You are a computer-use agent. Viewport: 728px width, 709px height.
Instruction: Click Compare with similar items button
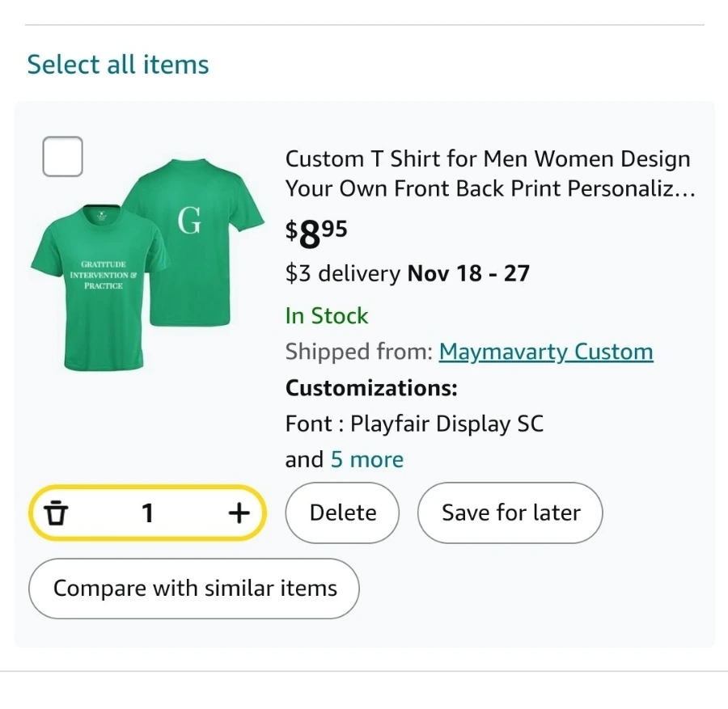pos(194,588)
